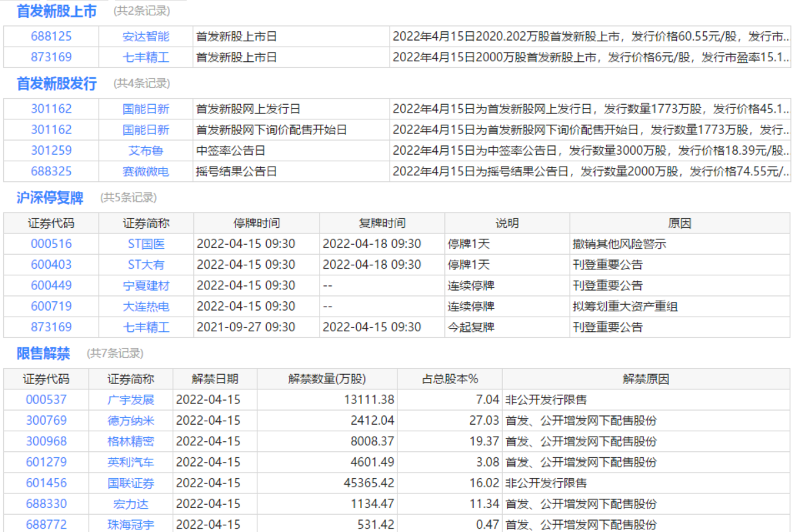
Task: Click code 873169 in the 停复牌 table
Action: click(x=51, y=327)
